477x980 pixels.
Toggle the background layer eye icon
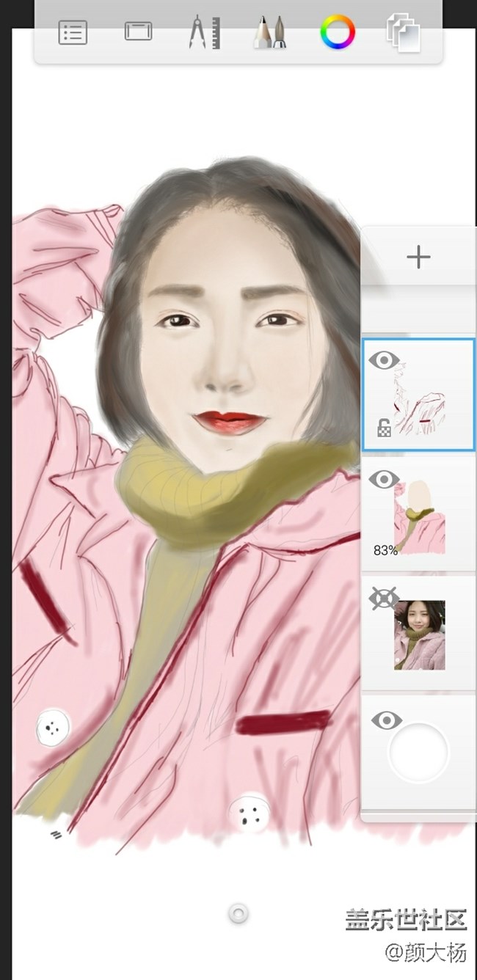(385, 720)
